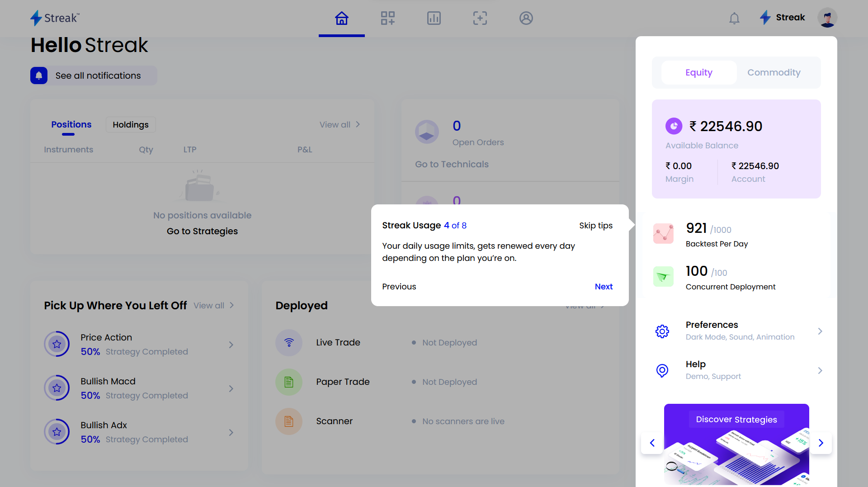Screen dimensions: 868x487
Task: Open the Bullish Macd row chevron
Action: point(231,388)
